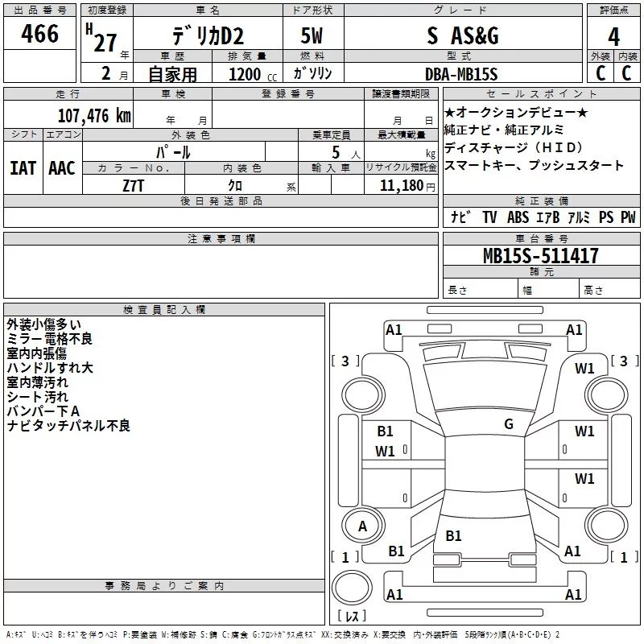Select the exterior color パール
Viewport: 644px width, 644px height.
pyautogui.click(x=173, y=152)
